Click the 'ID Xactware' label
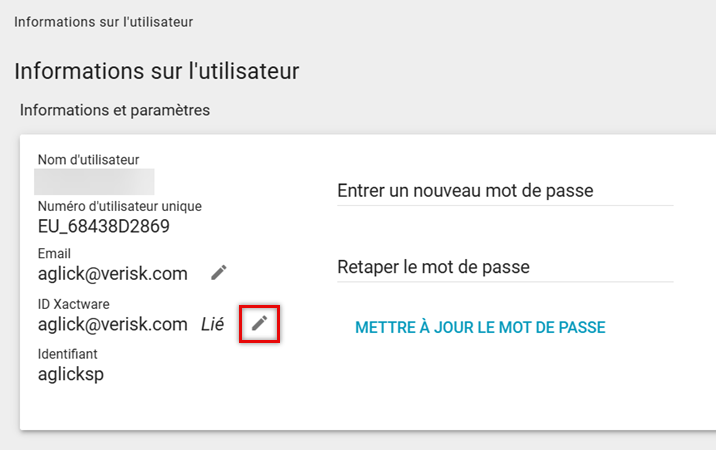 pyautogui.click(x=73, y=304)
